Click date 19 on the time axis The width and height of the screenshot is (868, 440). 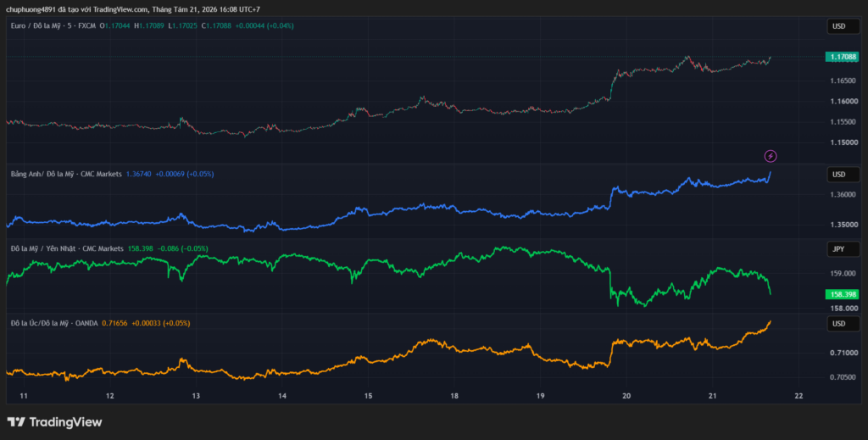point(540,396)
